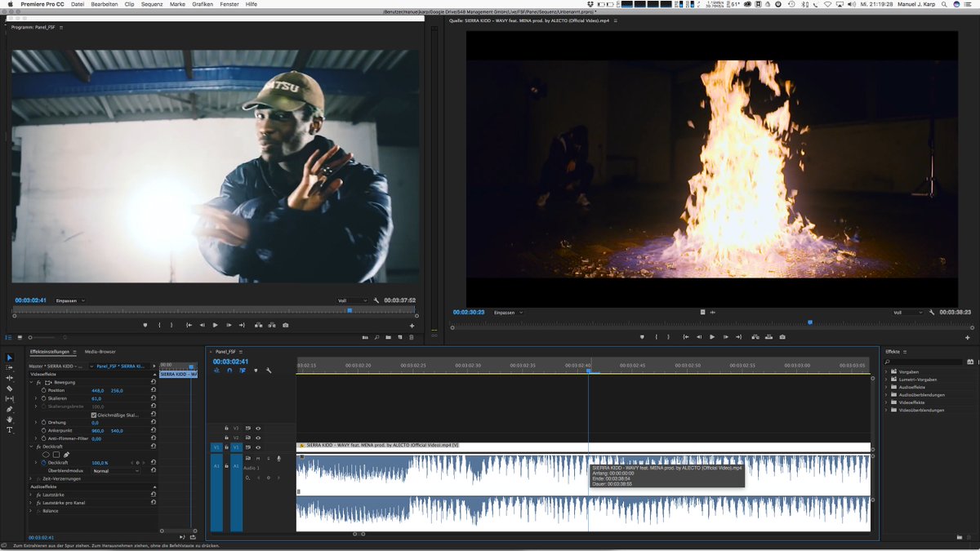Viewport: 980px width, 551px height.
Task: Click Position X value 448,0
Action: tap(97, 390)
